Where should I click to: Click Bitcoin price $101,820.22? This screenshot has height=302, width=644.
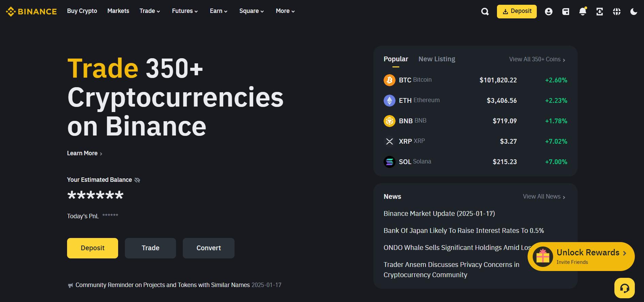498,80
